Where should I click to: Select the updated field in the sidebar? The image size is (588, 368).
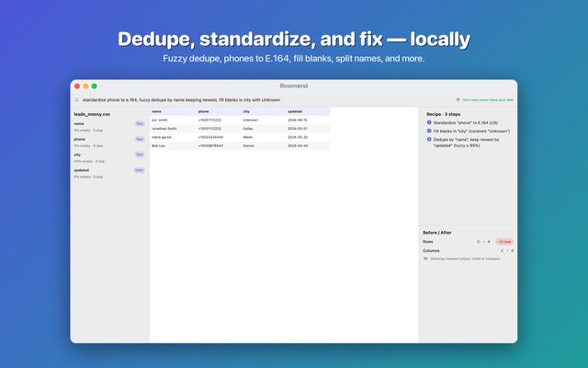coord(109,173)
